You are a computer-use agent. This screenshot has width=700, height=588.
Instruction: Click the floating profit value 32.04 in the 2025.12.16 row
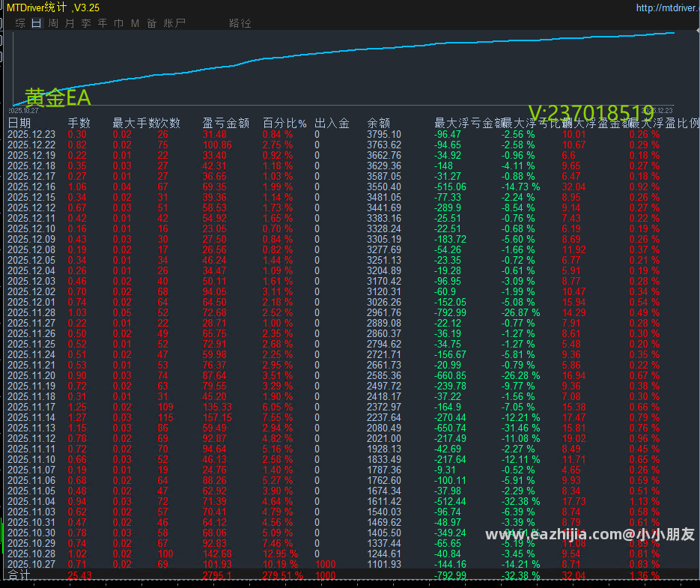(573, 187)
